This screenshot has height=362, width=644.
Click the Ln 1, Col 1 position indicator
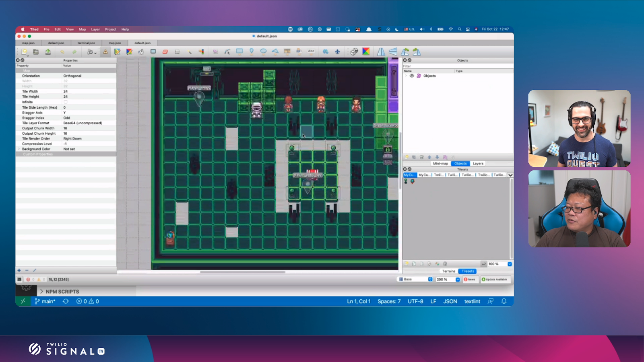point(359,301)
